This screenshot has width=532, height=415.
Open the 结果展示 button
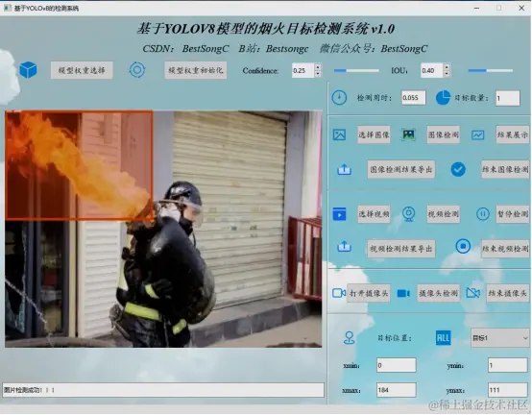tap(513, 134)
